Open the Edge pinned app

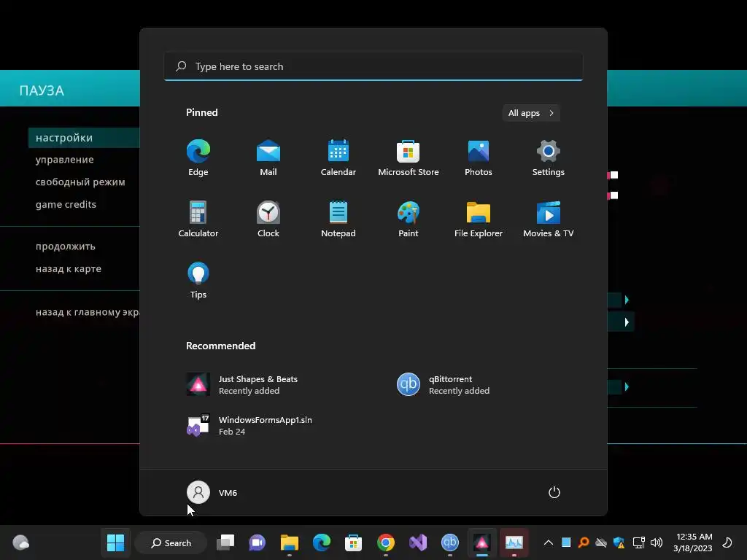click(198, 158)
